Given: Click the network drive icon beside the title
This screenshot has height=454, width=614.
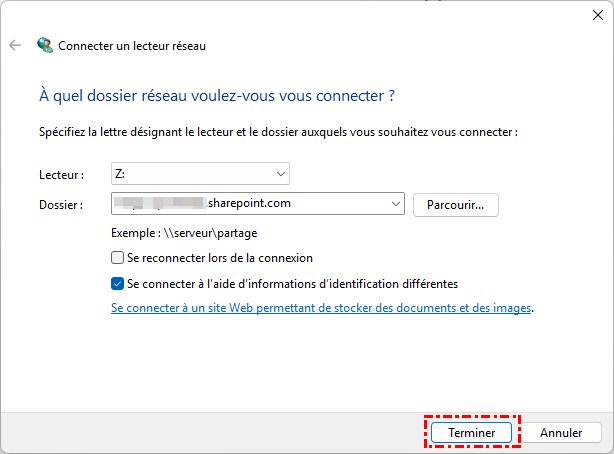Looking at the screenshot, I should [45, 45].
